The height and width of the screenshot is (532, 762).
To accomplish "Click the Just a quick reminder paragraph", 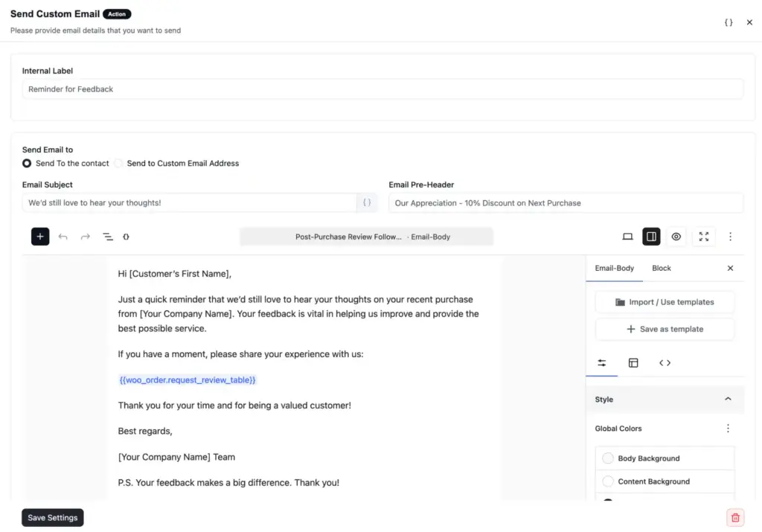I will coord(298,314).
